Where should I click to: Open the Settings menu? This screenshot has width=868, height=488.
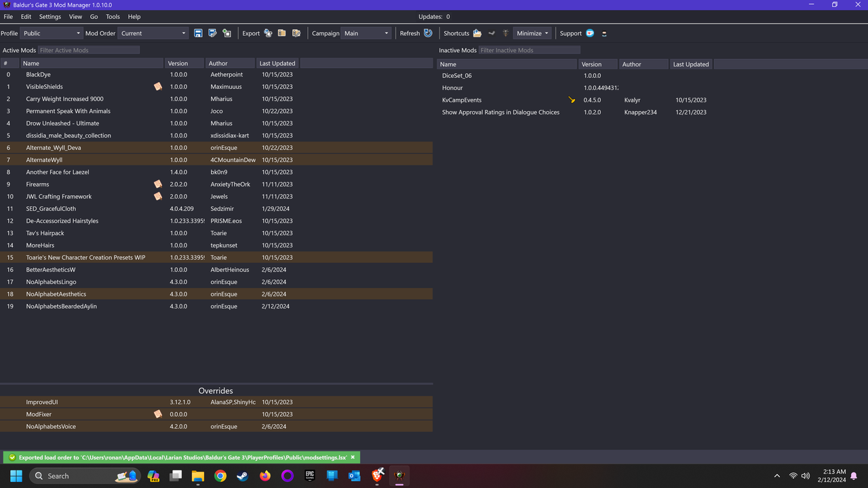coord(50,16)
